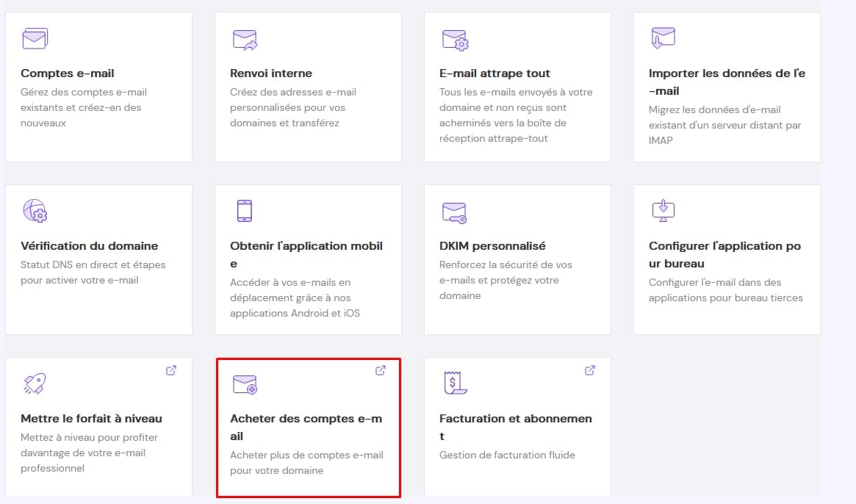The width and height of the screenshot is (856, 504).
Task: Select the E-mail attrape tout heading
Action: pyautogui.click(x=494, y=73)
